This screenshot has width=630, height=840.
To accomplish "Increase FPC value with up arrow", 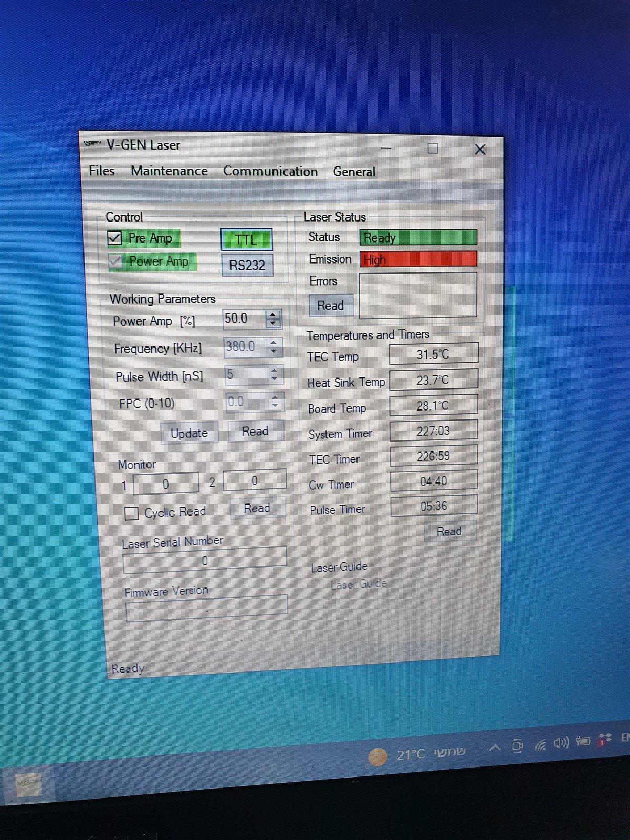I will point(276,398).
